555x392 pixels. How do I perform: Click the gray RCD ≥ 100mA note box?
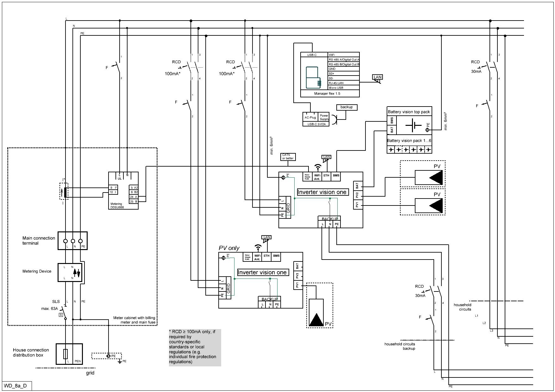tap(195, 347)
